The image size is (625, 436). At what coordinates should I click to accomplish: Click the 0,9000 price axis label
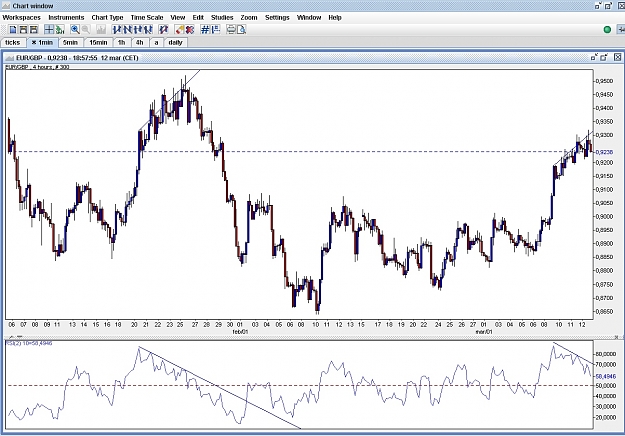605,216
